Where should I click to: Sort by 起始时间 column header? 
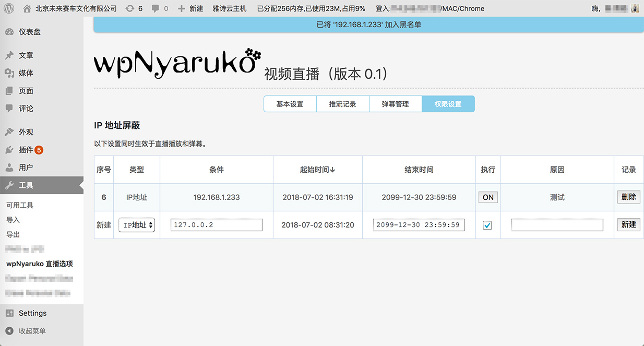pos(317,170)
